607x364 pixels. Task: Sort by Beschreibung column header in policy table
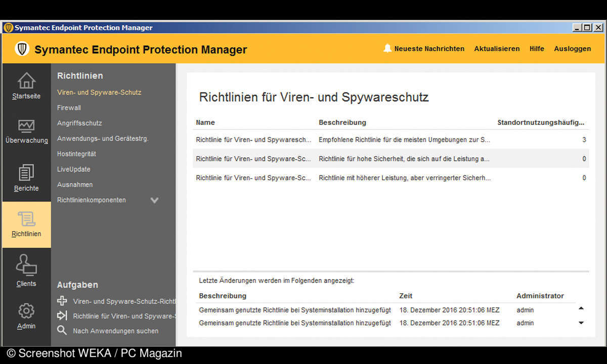pyautogui.click(x=342, y=122)
